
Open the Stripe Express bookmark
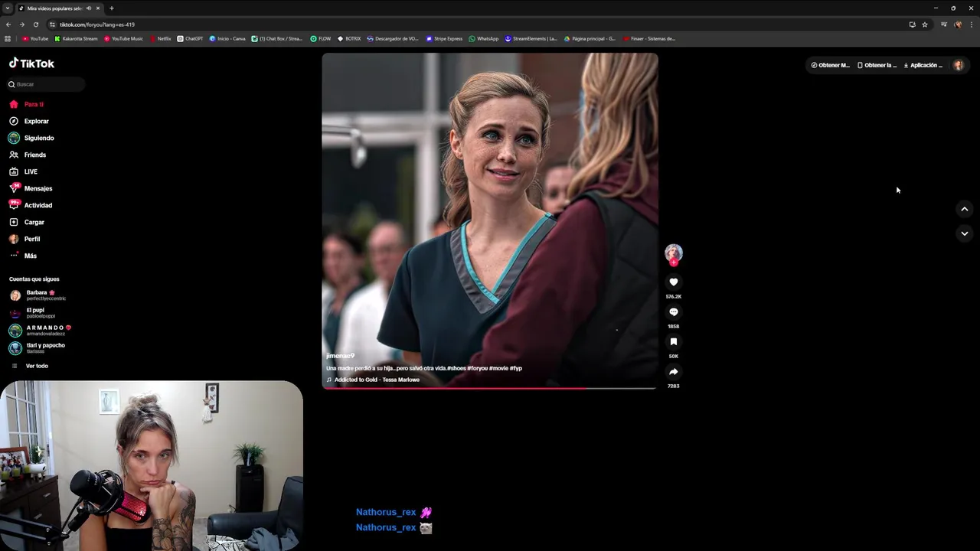pos(445,39)
